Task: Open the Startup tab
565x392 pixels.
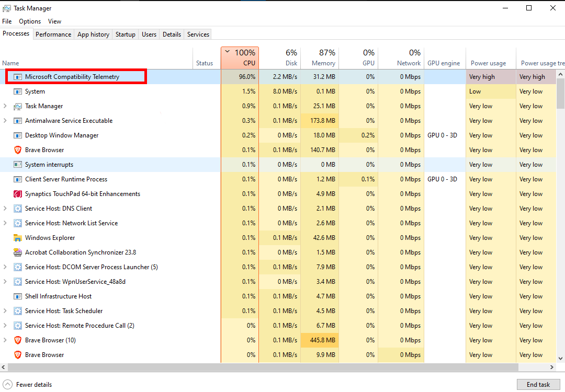Action: pos(125,34)
